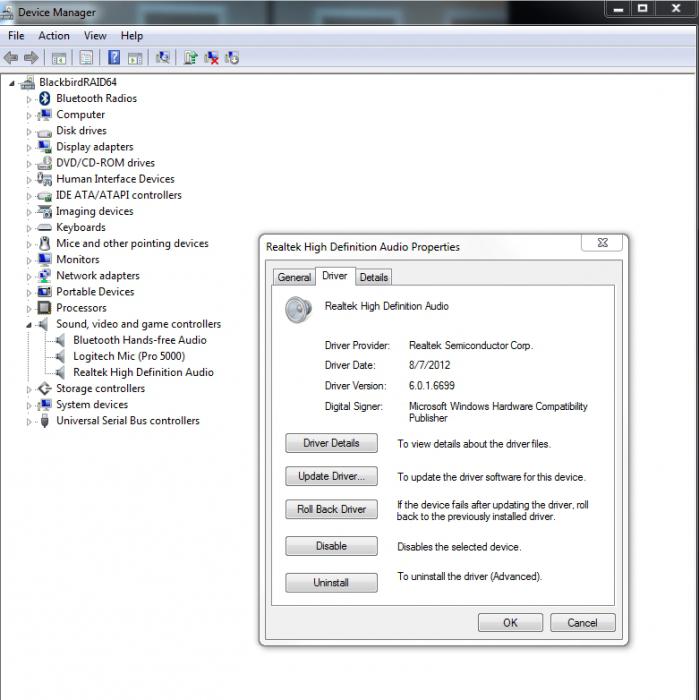Maximize the Device Manager window
This screenshot has width=699, height=700.
pyautogui.click(x=642, y=8)
